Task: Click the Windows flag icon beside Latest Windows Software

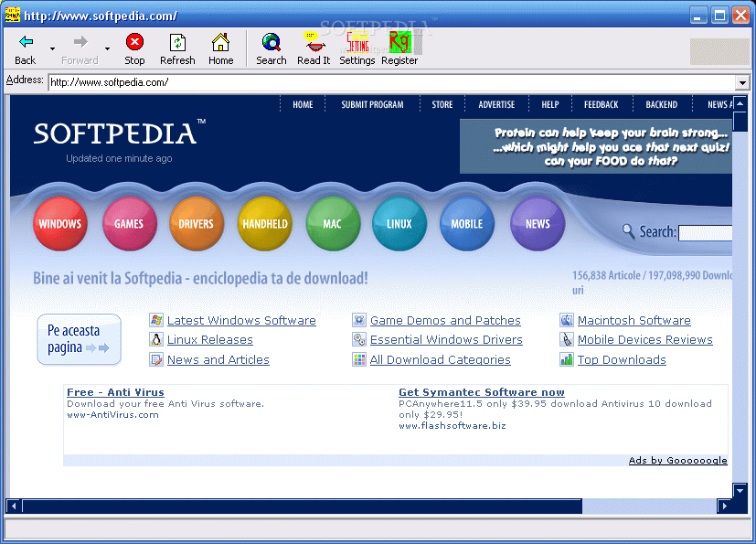Action: pyautogui.click(x=156, y=320)
